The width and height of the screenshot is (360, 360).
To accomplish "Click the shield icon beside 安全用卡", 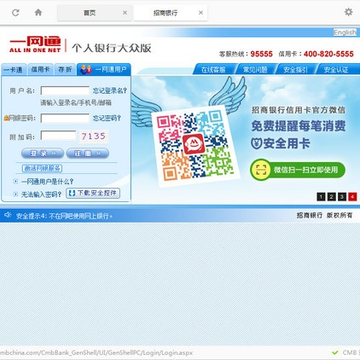I will tap(256, 144).
